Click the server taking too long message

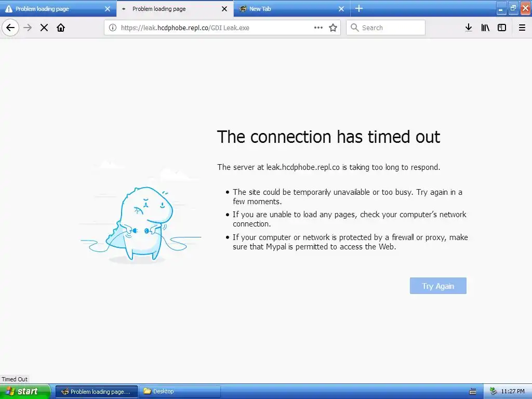pyautogui.click(x=328, y=167)
